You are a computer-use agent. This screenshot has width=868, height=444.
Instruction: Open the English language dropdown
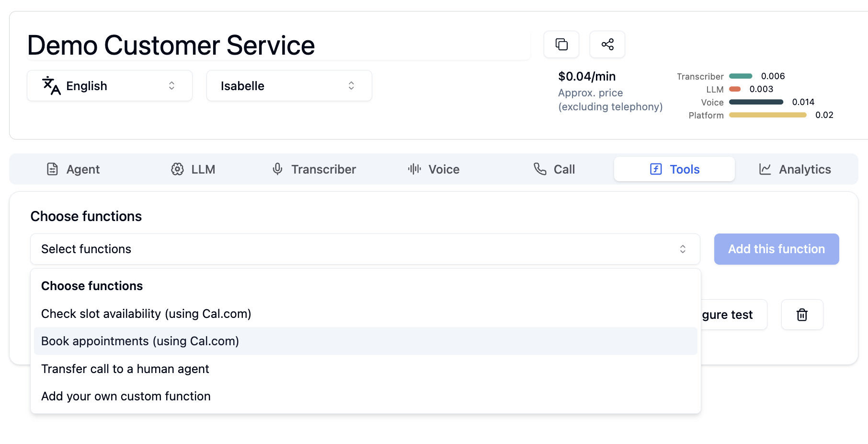click(110, 86)
